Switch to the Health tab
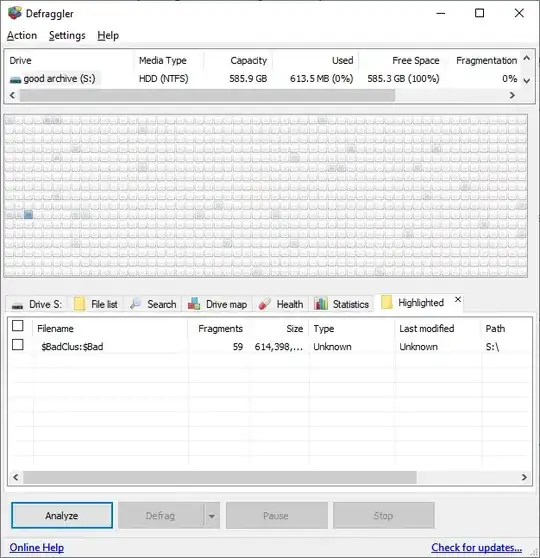The height and width of the screenshot is (558, 540). (281, 304)
